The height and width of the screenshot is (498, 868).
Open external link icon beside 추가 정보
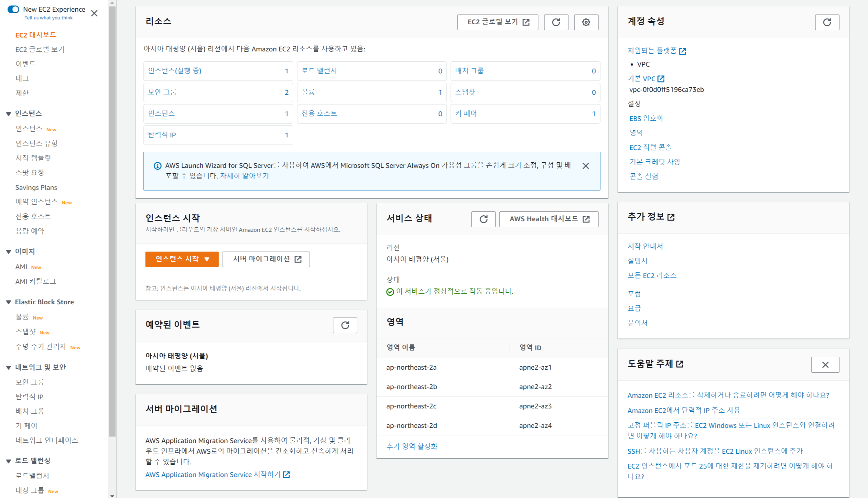point(671,217)
